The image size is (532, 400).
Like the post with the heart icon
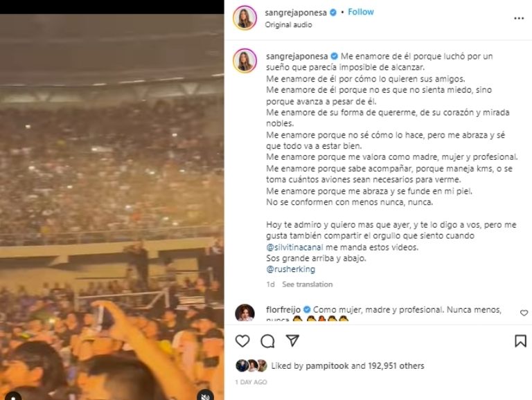pos(242,341)
